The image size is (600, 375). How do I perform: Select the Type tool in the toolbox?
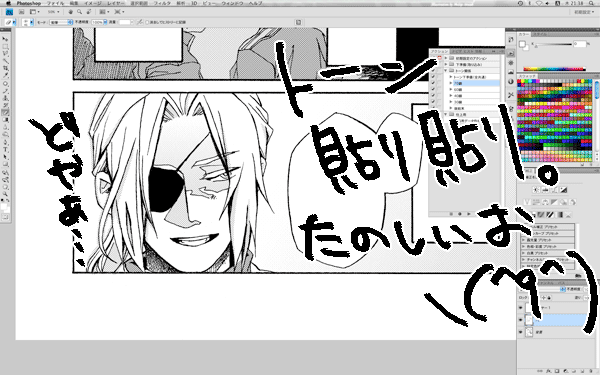5,149
